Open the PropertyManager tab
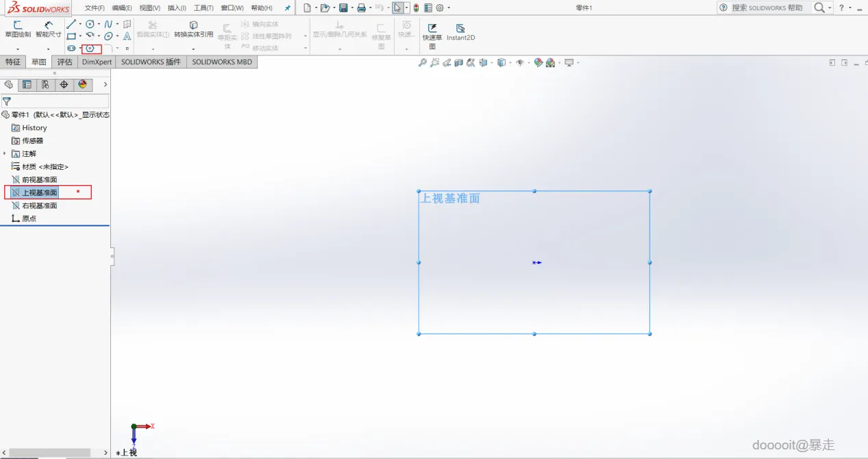 click(x=27, y=84)
